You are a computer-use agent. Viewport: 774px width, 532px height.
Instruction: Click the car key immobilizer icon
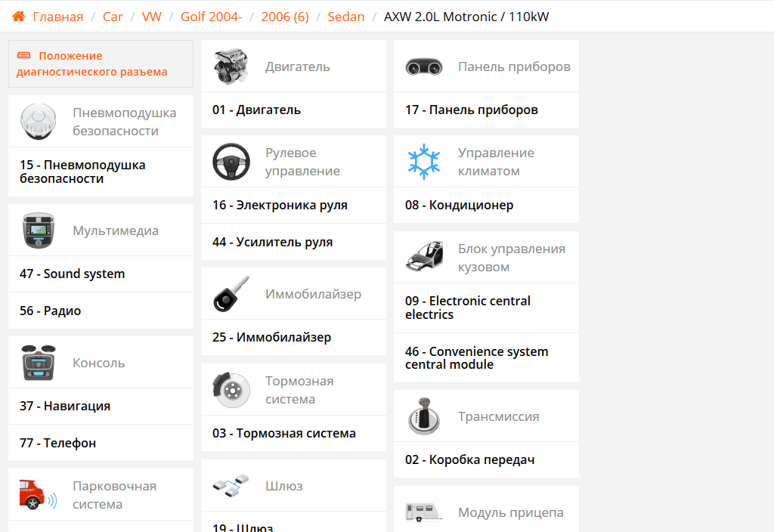pyautogui.click(x=231, y=294)
